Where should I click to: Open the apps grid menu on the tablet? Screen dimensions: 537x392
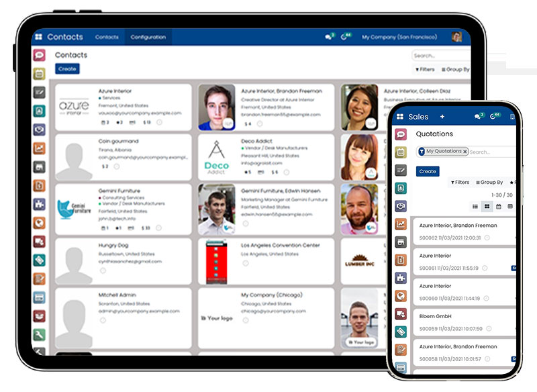(x=38, y=37)
